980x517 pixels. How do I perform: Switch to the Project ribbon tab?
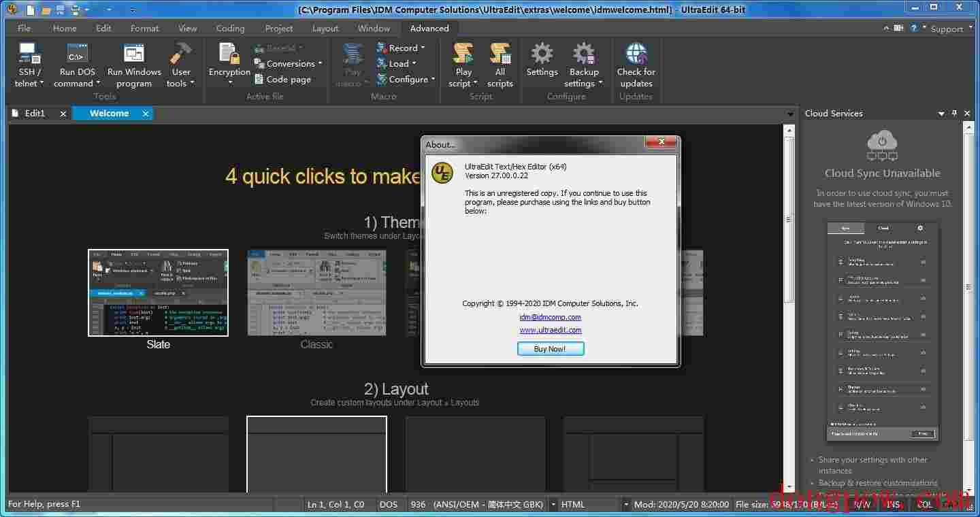[279, 28]
